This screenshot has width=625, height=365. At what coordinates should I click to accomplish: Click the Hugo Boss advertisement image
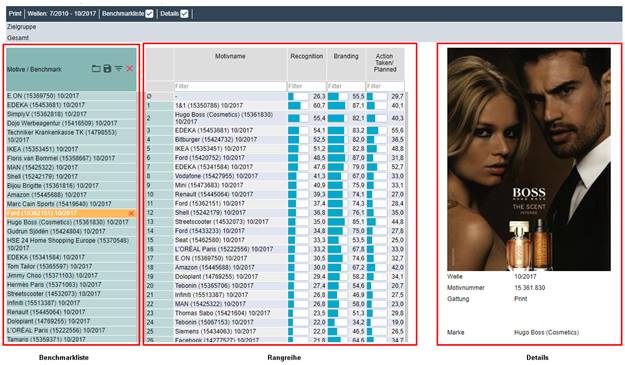(529, 159)
